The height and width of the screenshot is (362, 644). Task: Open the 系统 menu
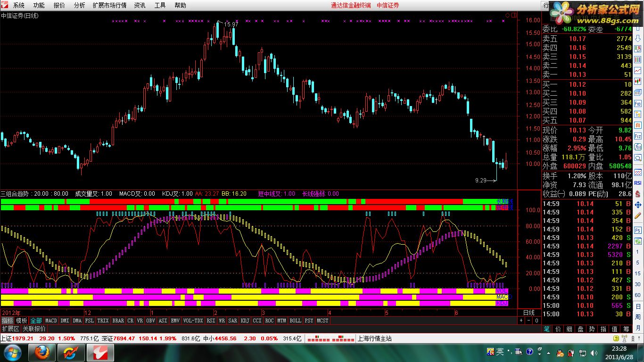(19, 5)
